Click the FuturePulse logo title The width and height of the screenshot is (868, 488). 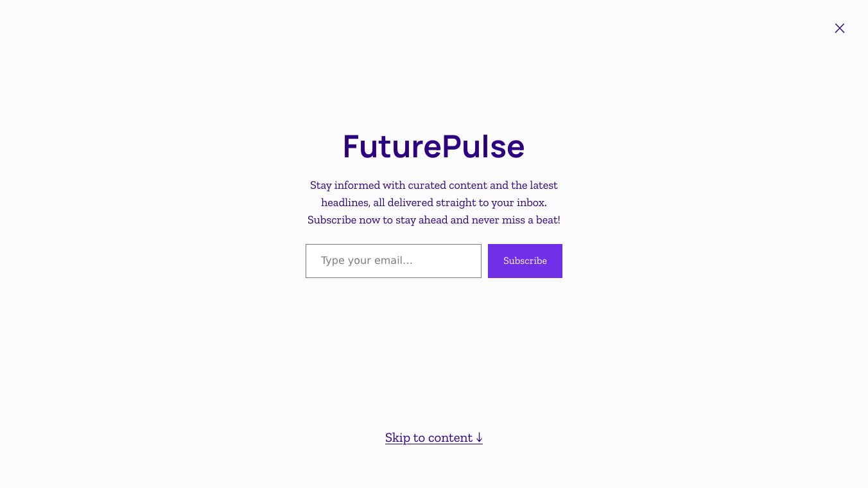(x=433, y=146)
